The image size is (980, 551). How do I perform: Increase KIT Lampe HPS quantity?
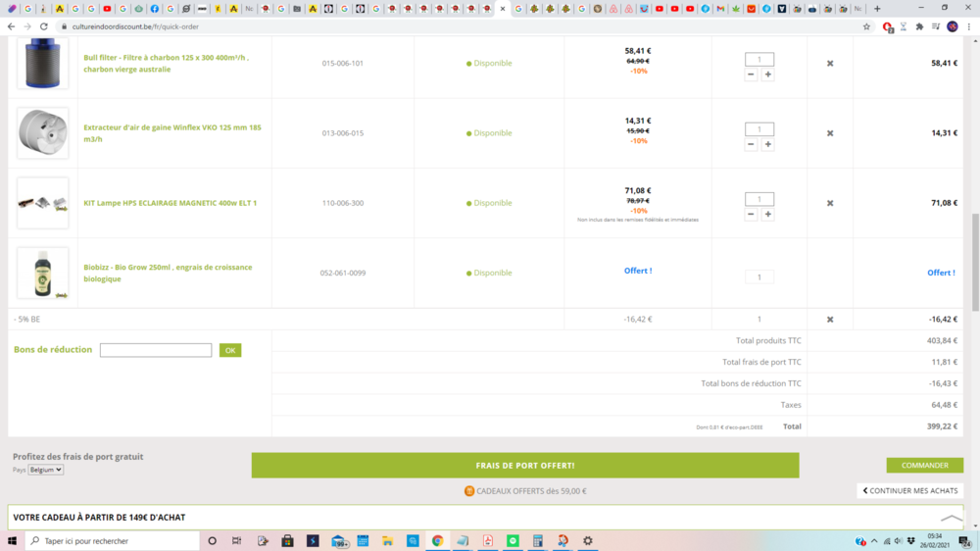768,215
